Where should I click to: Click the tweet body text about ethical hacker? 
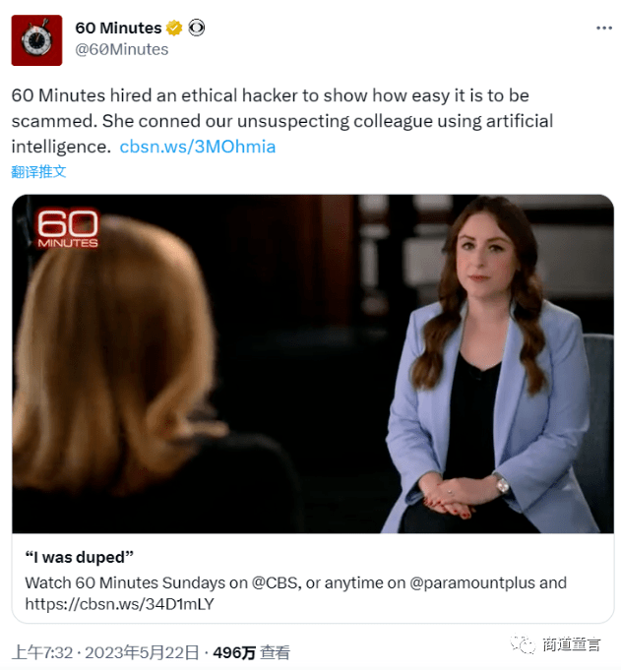pos(282,121)
